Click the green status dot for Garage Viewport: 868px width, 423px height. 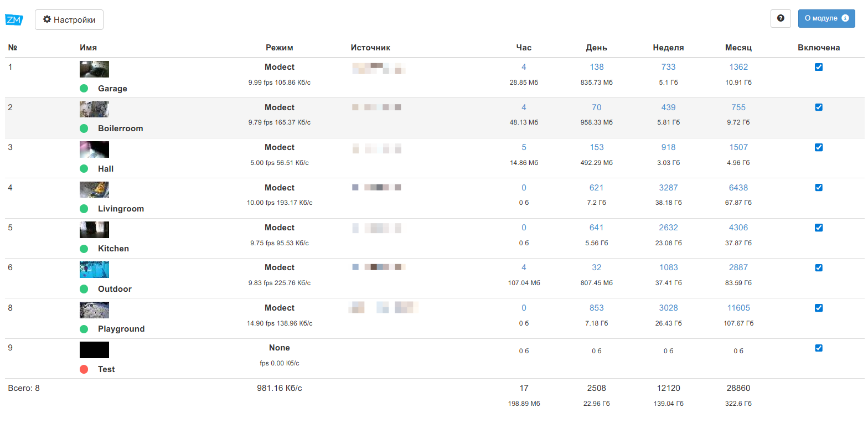pyautogui.click(x=84, y=88)
